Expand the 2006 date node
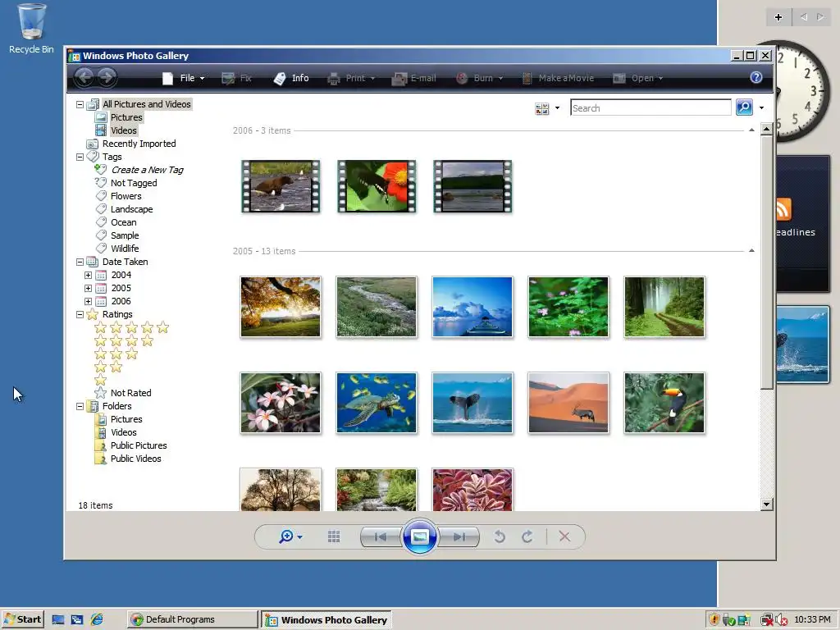The height and width of the screenshot is (630, 840). click(x=88, y=302)
